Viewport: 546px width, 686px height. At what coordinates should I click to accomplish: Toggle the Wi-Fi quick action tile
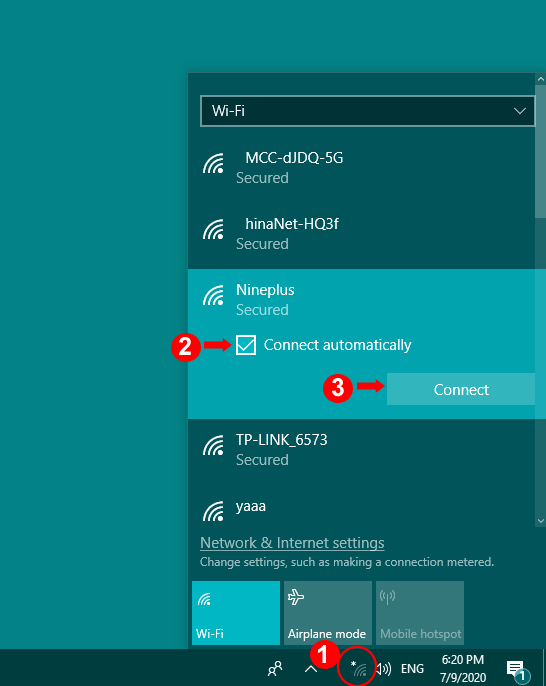236,613
